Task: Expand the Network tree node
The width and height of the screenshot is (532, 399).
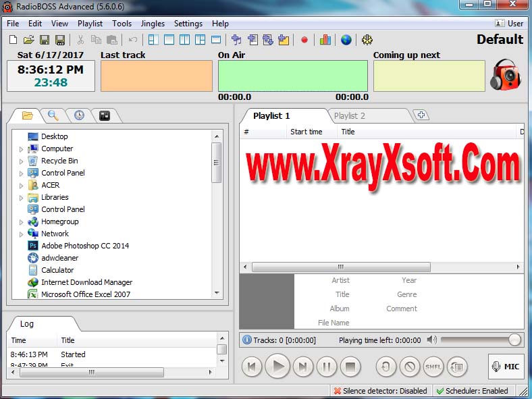Action: (x=21, y=234)
